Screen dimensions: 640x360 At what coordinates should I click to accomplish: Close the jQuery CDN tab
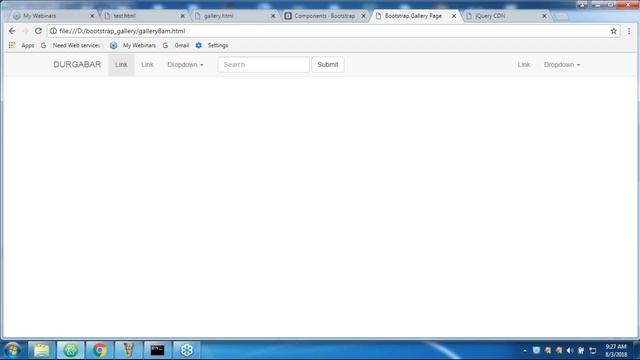point(544,16)
